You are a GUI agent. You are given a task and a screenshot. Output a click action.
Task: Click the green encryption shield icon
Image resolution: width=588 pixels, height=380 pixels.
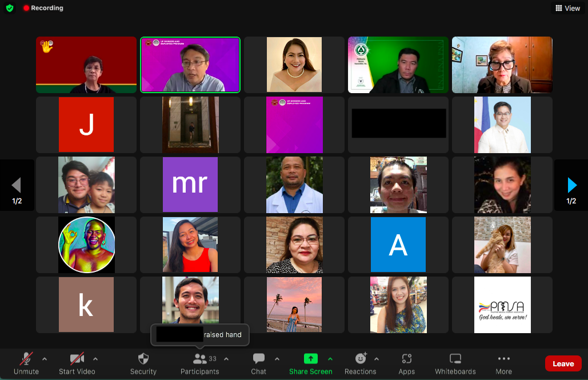click(9, 8)
